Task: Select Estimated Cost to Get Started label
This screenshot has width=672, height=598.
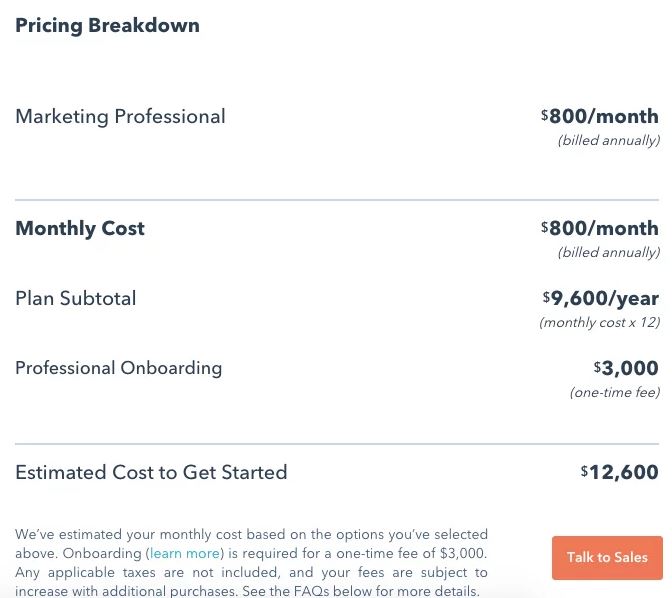Action: [151, 472]
